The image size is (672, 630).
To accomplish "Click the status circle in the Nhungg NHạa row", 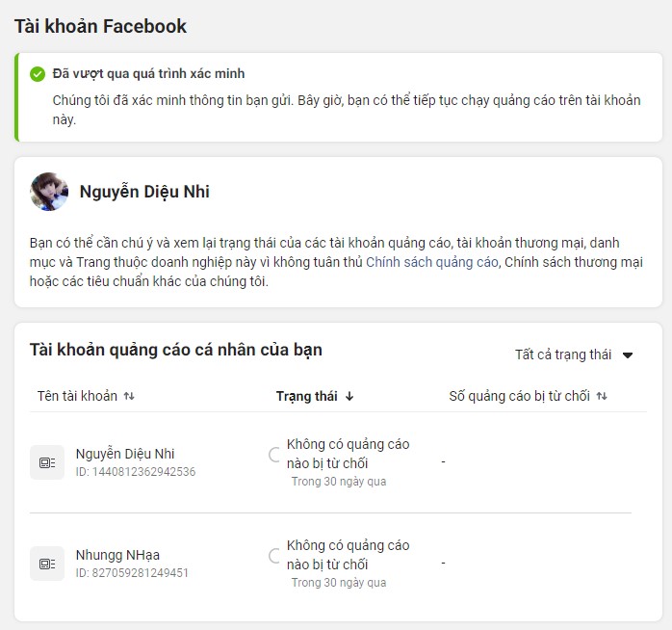I will click(275, 556).
